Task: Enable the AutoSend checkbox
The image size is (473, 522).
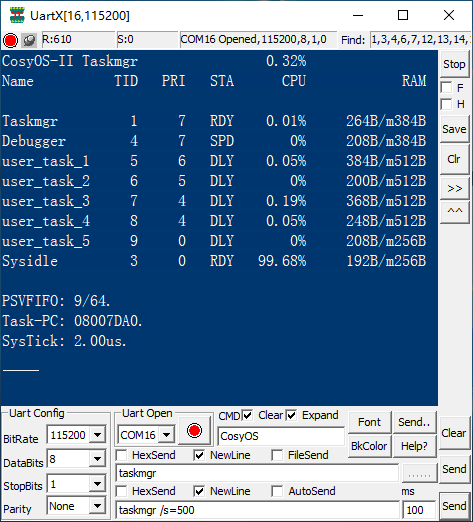Action: pos(277,491)
